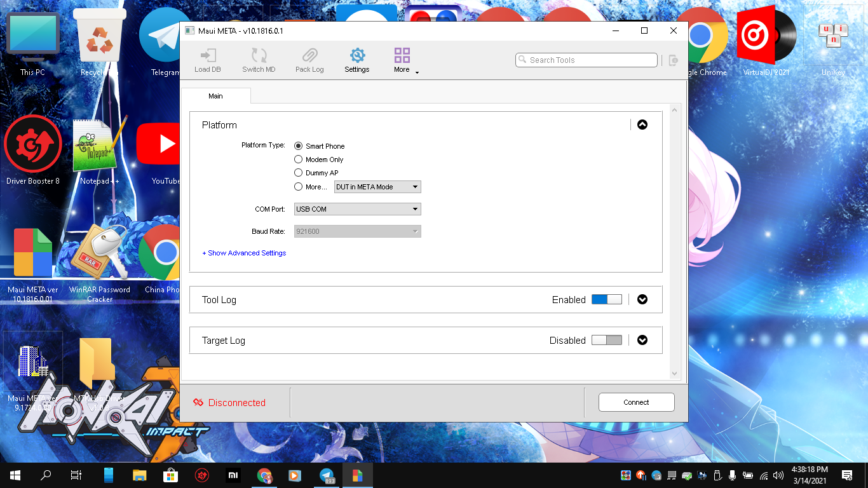
Task: Open This PC desktop icon
Action: pyautogui.click(x=32, y=43)
